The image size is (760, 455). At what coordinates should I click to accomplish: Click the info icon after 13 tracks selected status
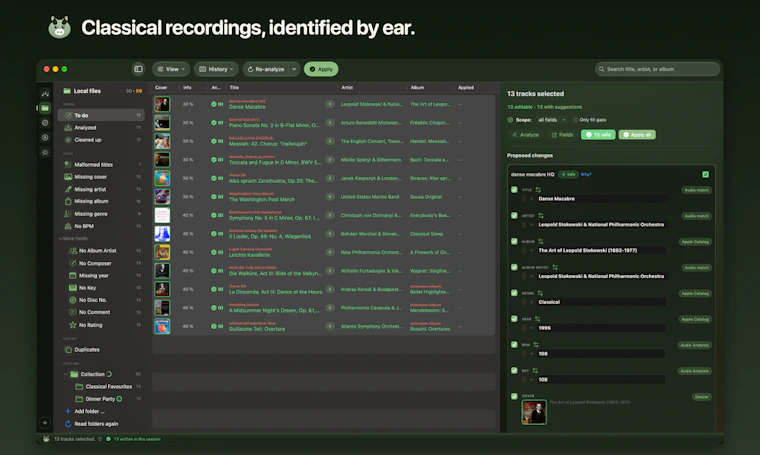coord(100,439)
